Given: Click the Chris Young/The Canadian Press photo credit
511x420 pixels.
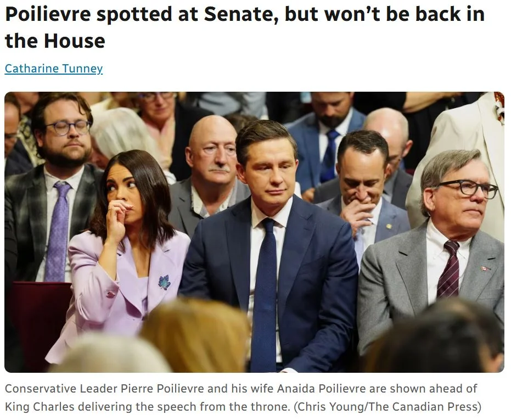Looking at the screenshot, I should pos(388,407).
